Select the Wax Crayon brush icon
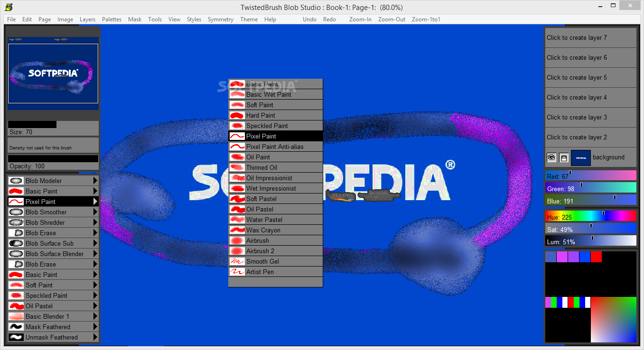Screen dimensions: 644x350 [x=237, y=230]
